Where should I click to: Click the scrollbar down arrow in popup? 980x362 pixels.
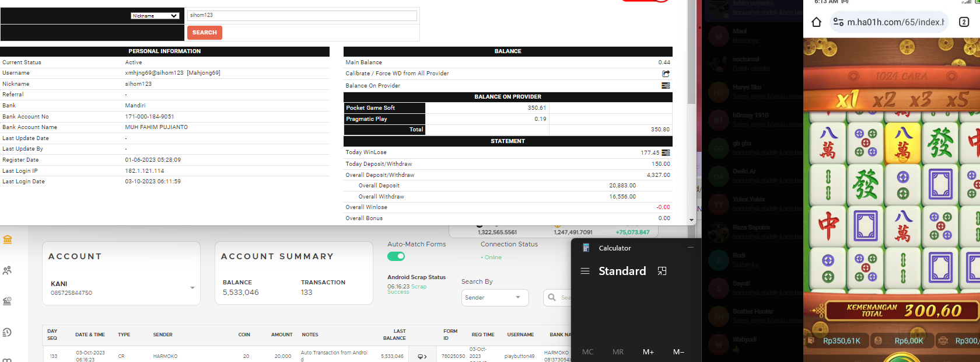coord(691,221)
